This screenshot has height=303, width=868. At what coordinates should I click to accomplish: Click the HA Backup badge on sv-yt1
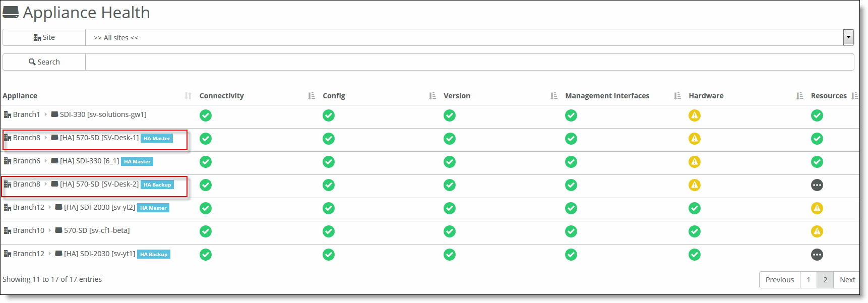154,255
